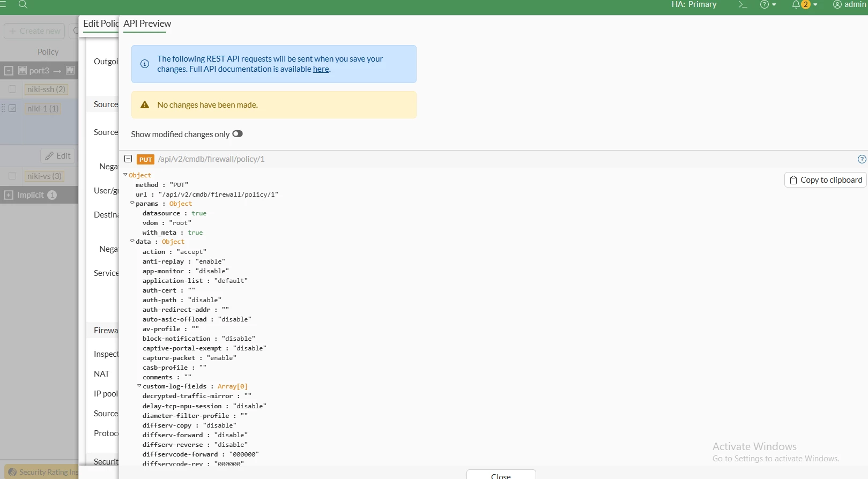The image size is (868, 479).
Task: Click the action : "accept" line
Action: [x=174, y=252]
